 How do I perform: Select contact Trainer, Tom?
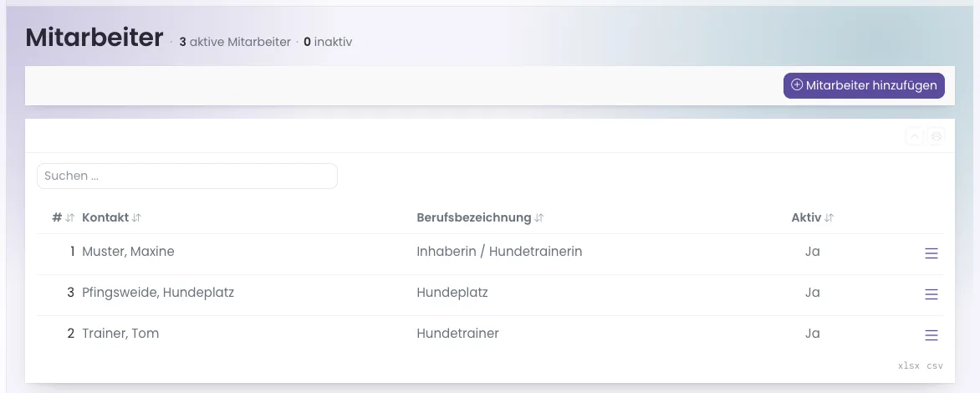[120, 334]
